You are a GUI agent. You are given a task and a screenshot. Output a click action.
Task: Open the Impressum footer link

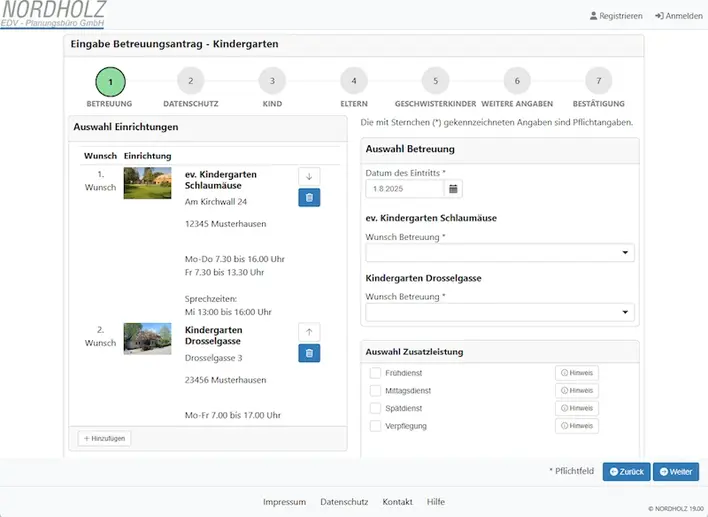pyautogui.click(x=284, y=502)
